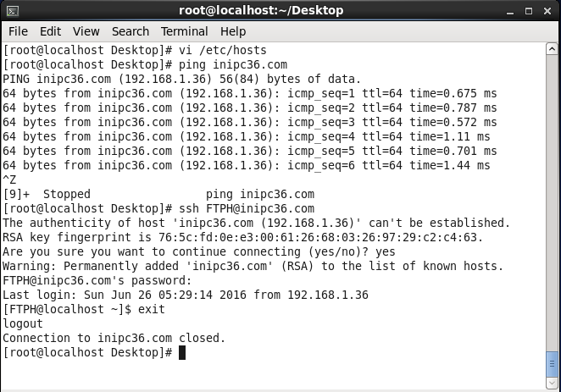This screenshot has width=561, height=392.
Task: Maximize the terminal window
Action: pos(528,10)
